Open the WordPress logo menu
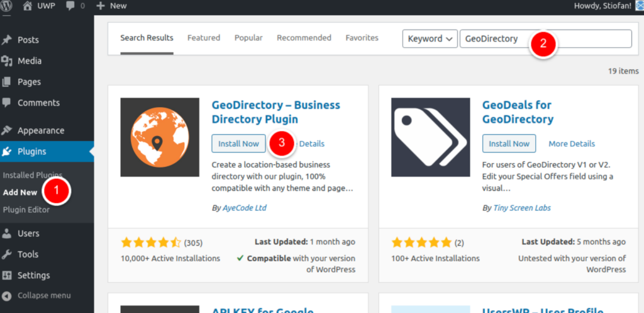The image size is (644, 313). [x=6, y=6]
